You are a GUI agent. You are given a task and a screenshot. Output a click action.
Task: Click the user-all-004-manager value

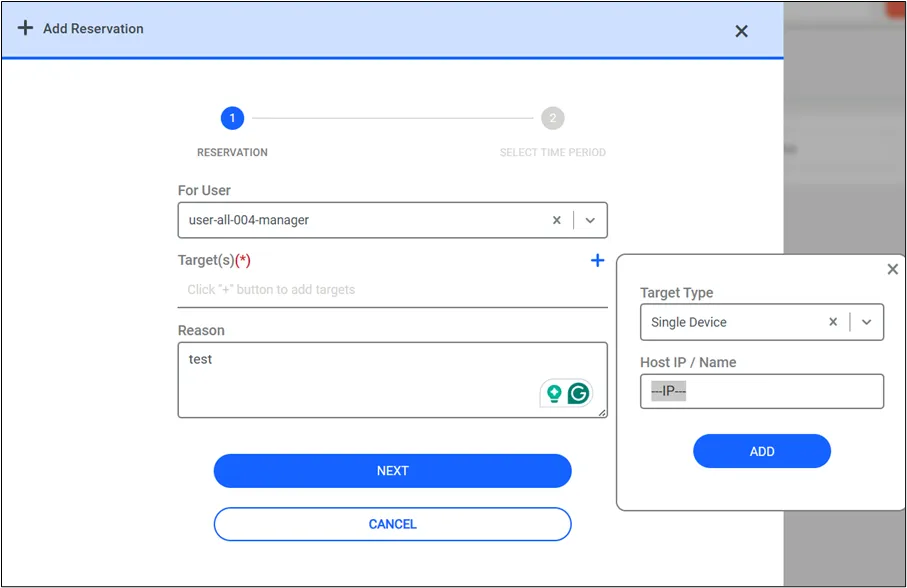[249, 220]
